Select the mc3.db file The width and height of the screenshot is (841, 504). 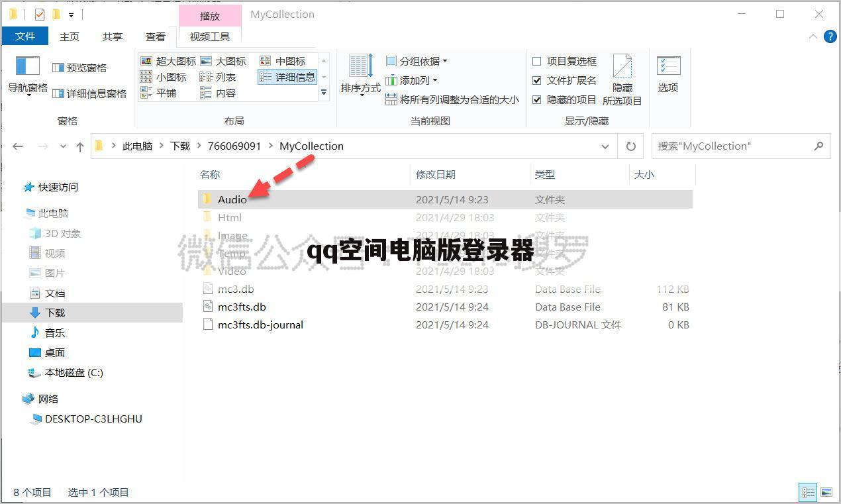(x=236, y=289)
